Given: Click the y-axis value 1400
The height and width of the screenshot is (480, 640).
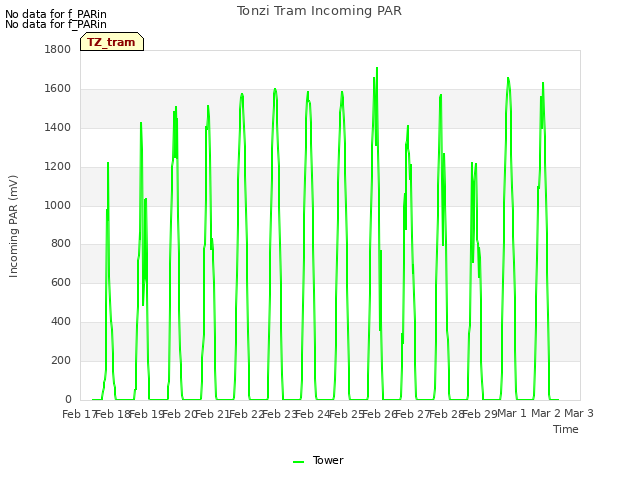Looking at the screenshot, I should (58, 127).
